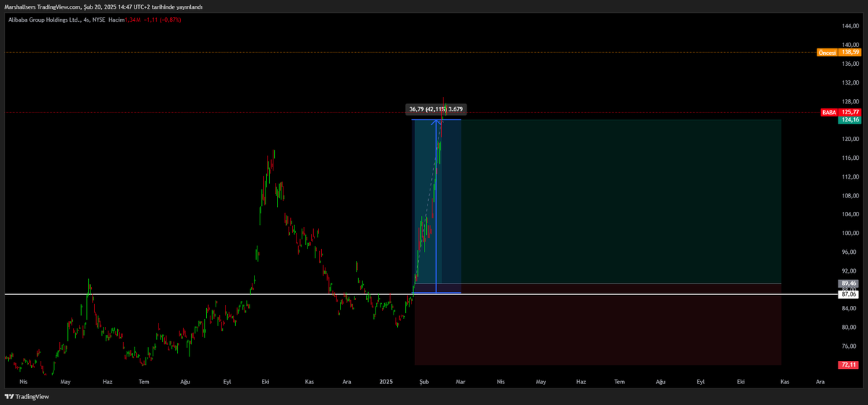
Task: Click the 112,00 price axis label
Action: coord(849,176)
